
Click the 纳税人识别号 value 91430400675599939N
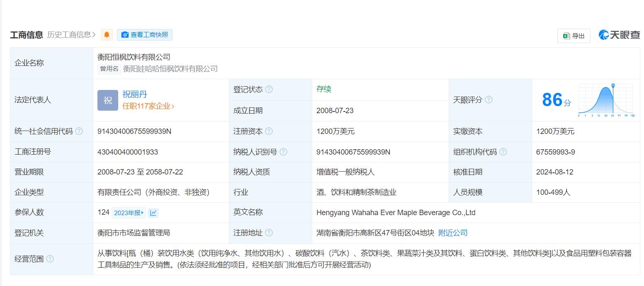(x=353, y=152)
